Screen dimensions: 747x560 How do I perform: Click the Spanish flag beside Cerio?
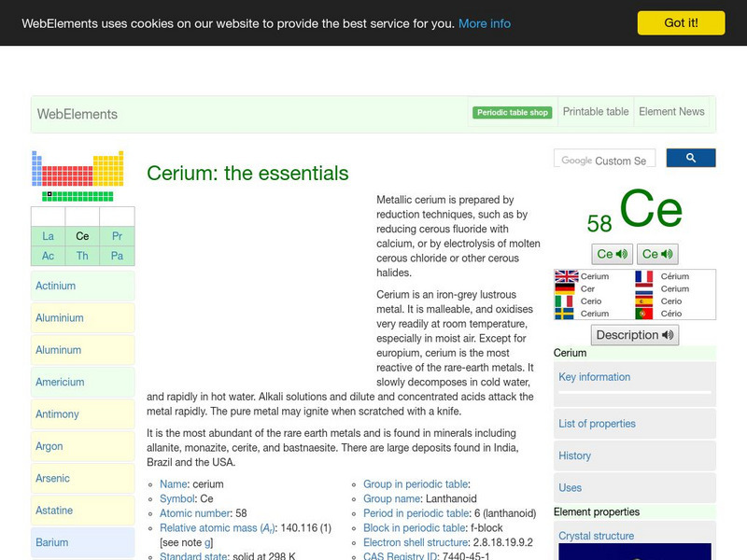click(642, 302)
